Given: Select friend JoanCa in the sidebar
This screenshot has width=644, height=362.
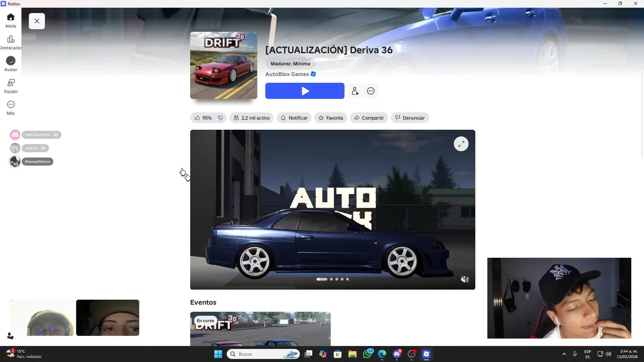Looking at the screenshot, I should click(x=29, y=148).
